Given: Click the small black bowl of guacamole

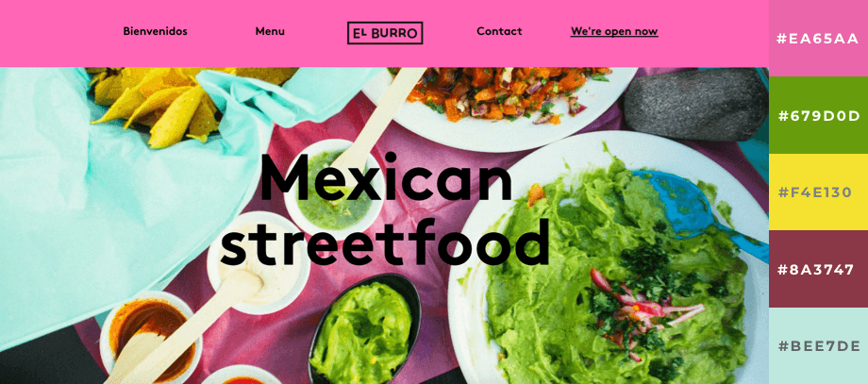Looking at the screenshot, I should click(x=364, y=329).
